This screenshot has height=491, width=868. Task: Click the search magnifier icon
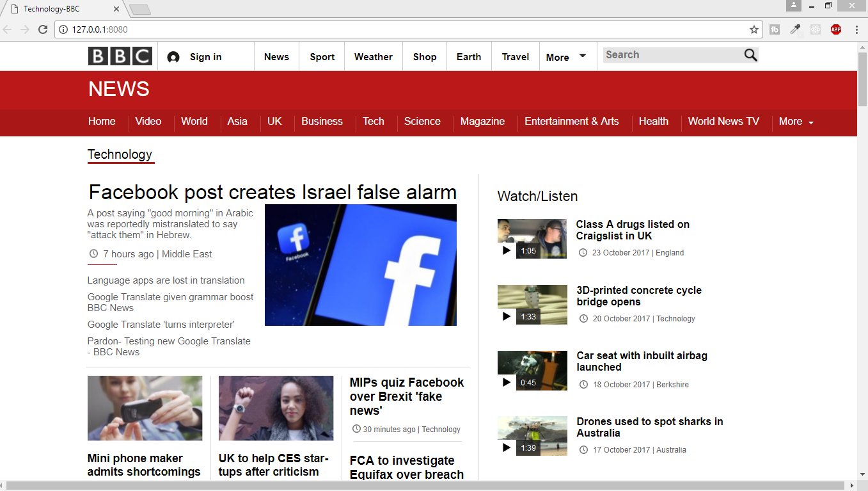[x=750, y=55]
